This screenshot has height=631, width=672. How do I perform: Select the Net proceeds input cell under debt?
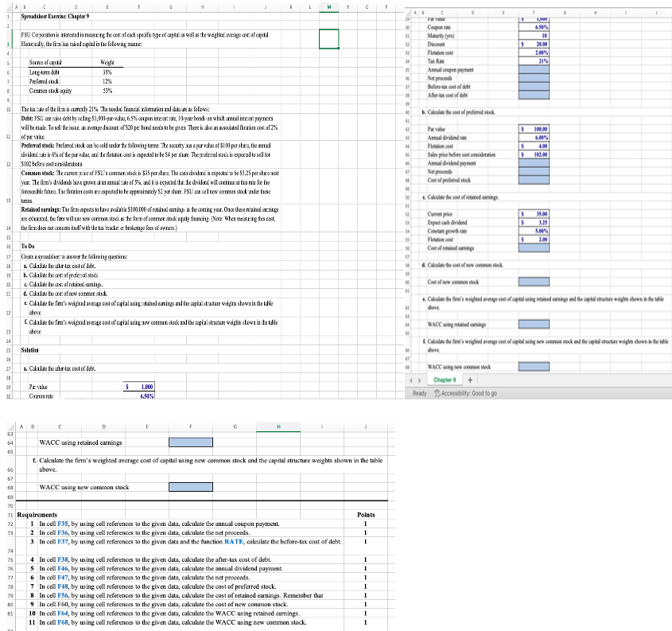click(x=534, y=78)
